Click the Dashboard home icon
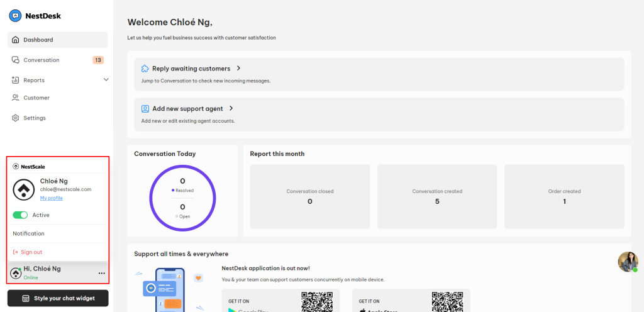The image size is (644, 312). pyautogui.click(x=16, y=40)
